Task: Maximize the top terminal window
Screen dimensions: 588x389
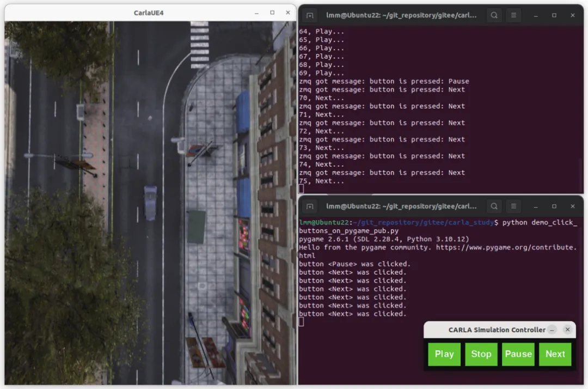Action: point(554,15)
